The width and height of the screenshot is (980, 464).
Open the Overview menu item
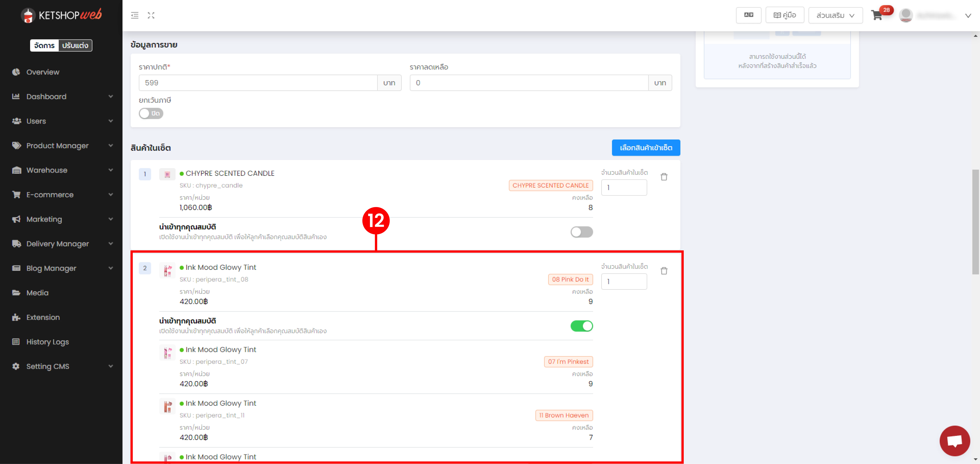(61, 72)
